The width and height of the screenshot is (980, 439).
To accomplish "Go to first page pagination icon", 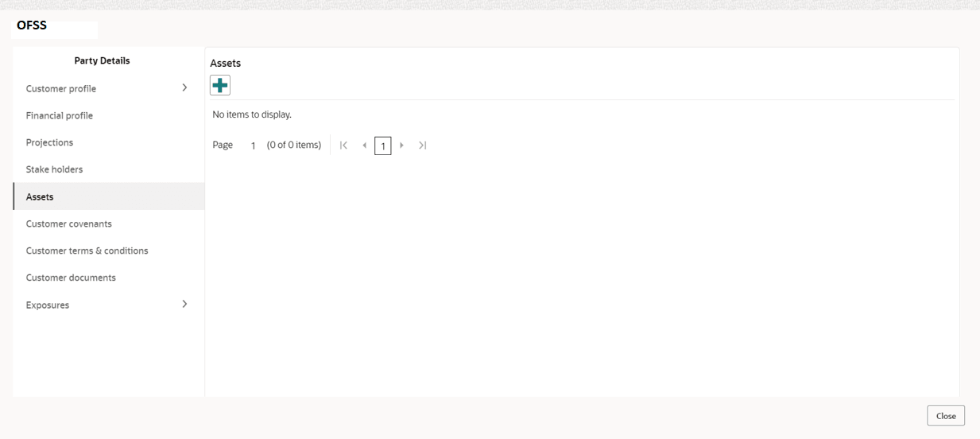I will pos(343,146).
